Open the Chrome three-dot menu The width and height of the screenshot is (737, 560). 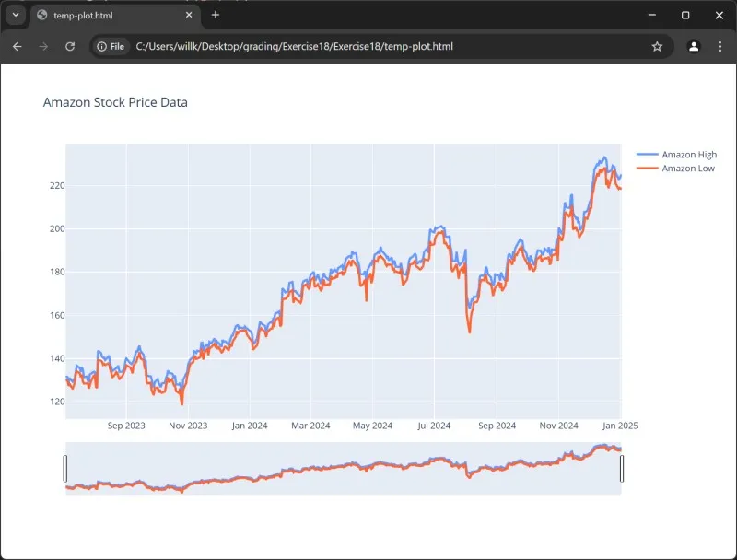tap(720, 46)
